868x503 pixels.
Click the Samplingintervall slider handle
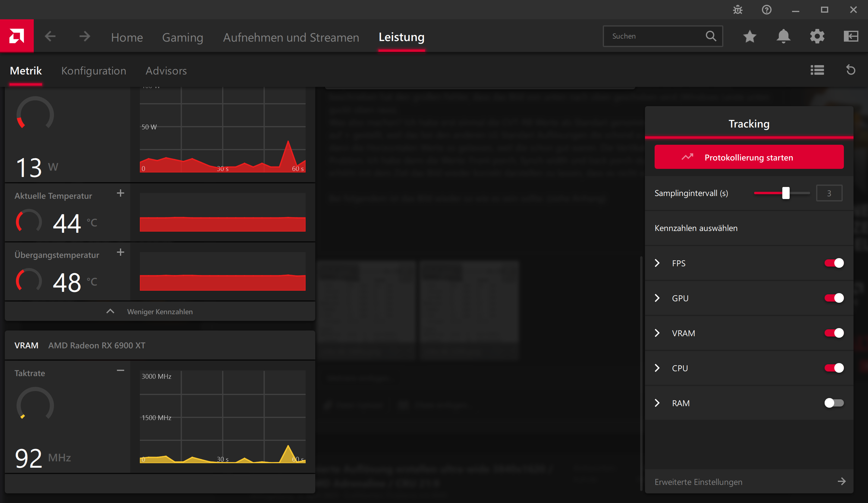tap(786, 193)
